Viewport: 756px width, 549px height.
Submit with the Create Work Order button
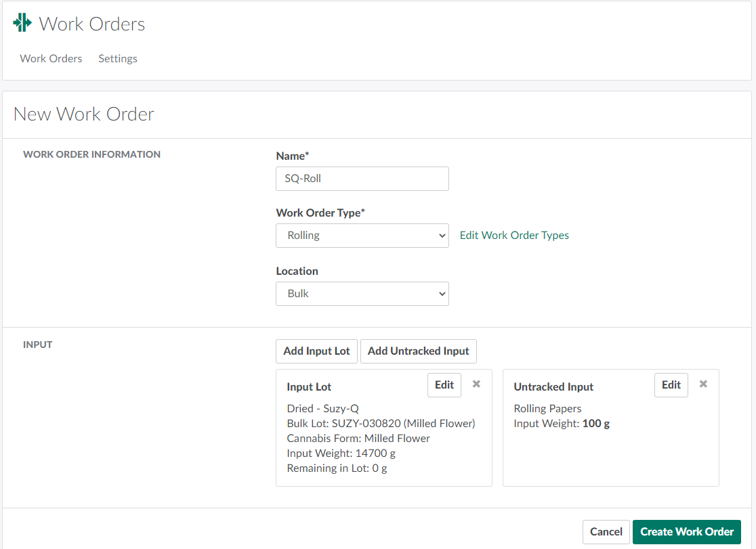[x=687, y=532]
